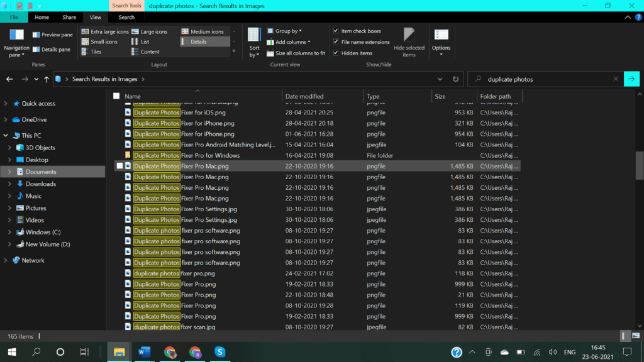Switch layout to Large icons
This screenshot has height=362, width=644.
point(150,31)
